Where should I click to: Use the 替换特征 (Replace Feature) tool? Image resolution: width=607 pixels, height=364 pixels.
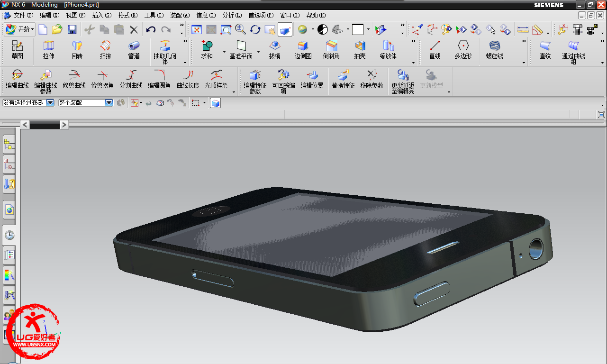344,80
